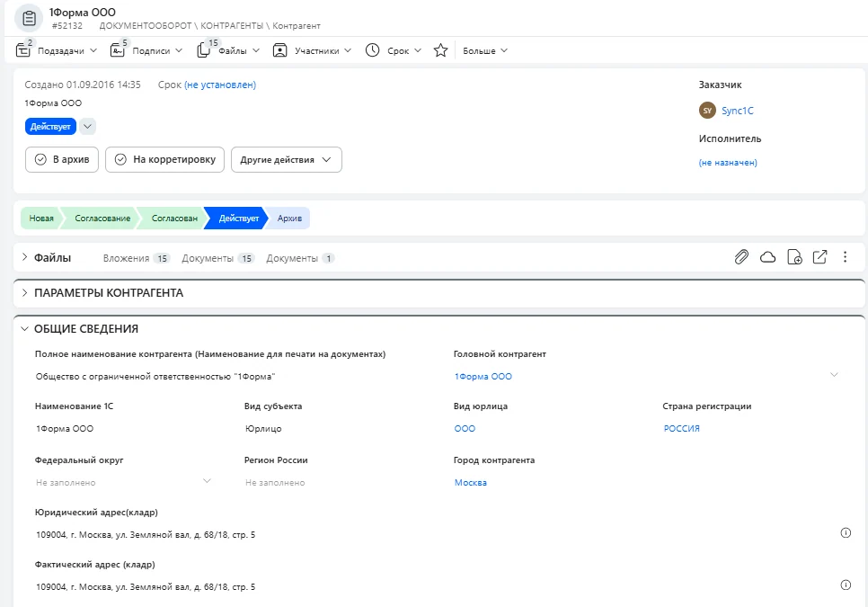868x607 pixels.
Task: Click the Фактический адрес value
Action: (146, 586)
